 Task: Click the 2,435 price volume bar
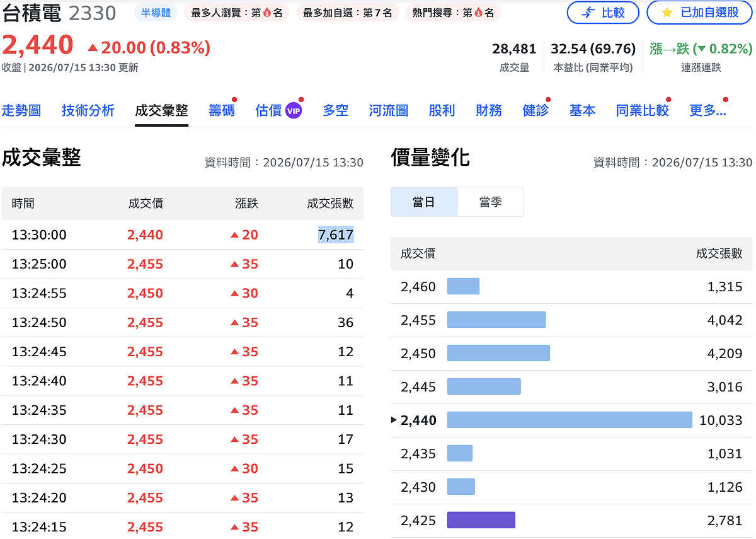pyautogui.click(x=460, y=453)
